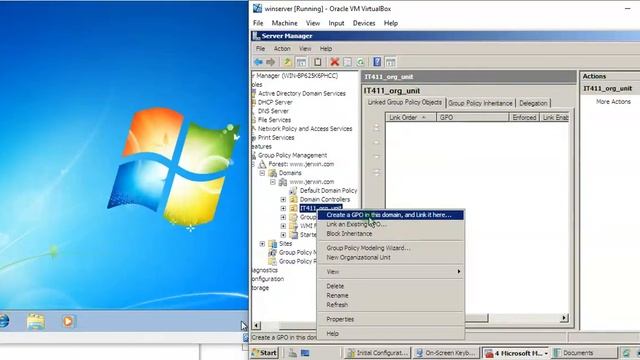Screen dimensions: 640x360
Task: Select Default Domain Policy in the tree
Action: tap(328, 191)
